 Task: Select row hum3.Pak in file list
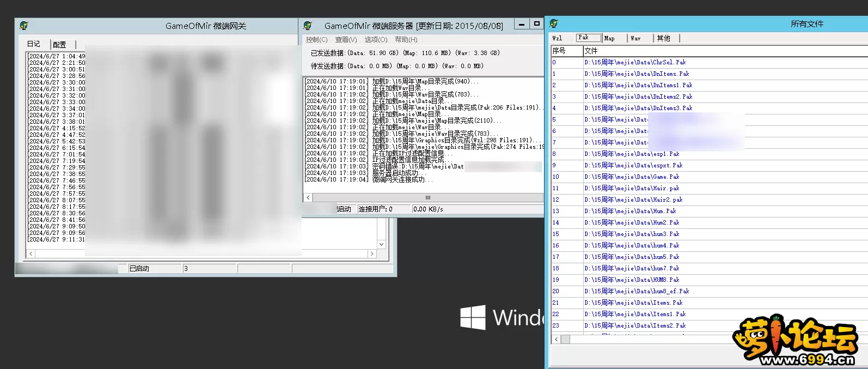point(710,234)
